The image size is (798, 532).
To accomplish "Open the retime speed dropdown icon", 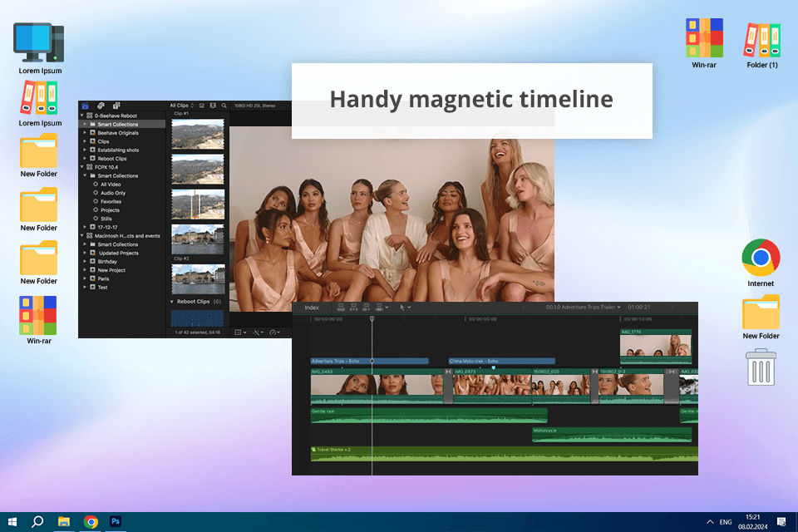I will (275, 332).
